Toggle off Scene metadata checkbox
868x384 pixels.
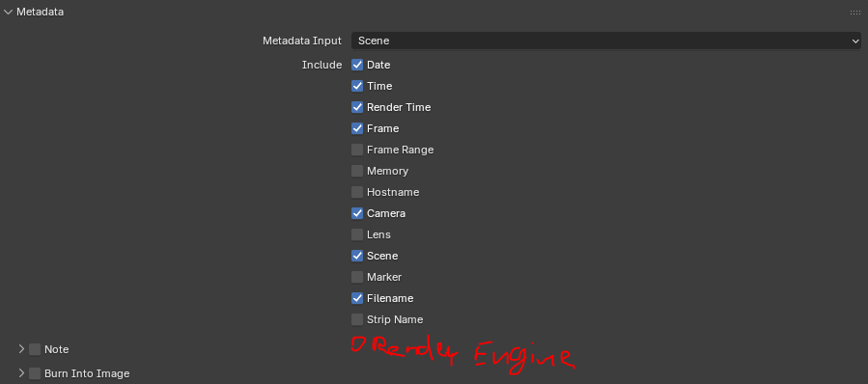point(357,256)
